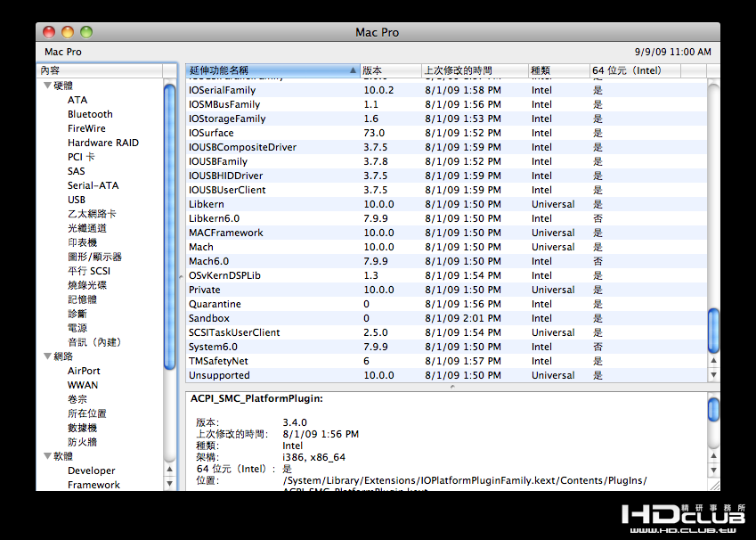Select the IOUSBCompositeDriver row
756x540 pixels.
(x=446, y=147)
